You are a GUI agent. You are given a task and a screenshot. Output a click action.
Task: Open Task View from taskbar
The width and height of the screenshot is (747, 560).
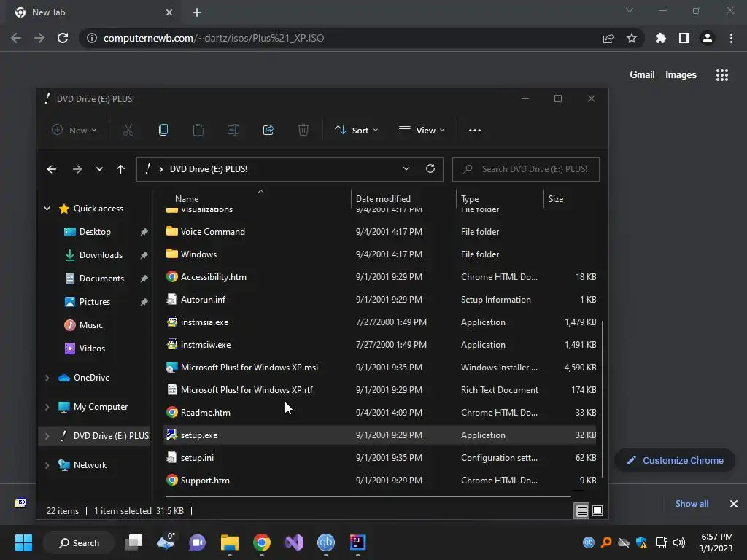[133, 542]
